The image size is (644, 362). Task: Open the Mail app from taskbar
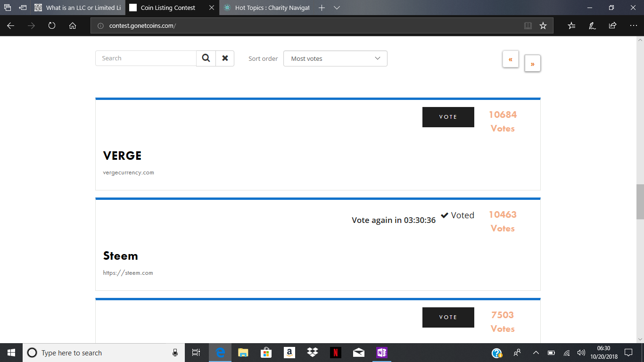pos(358,353)
